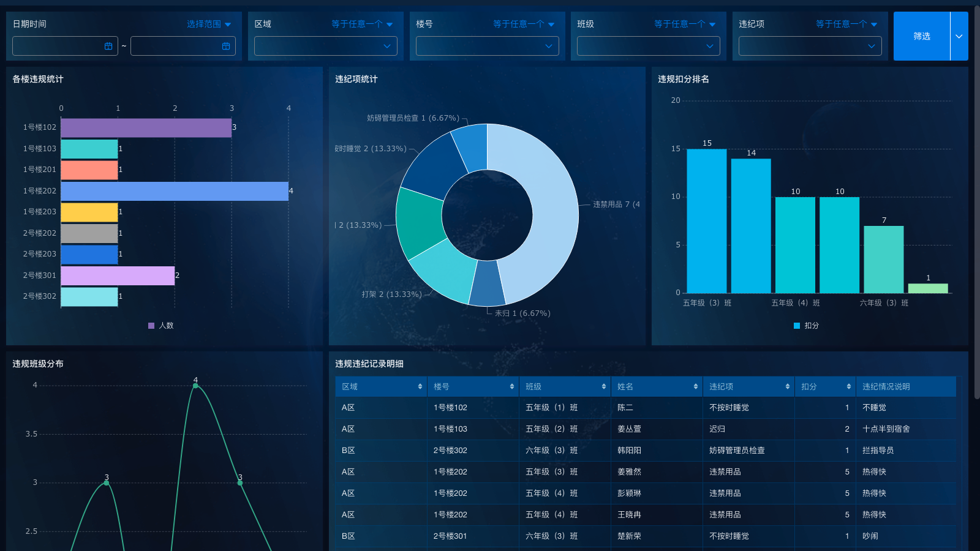Open the end date calendar icon
This screenshot has width=980, height=551.
226,46
